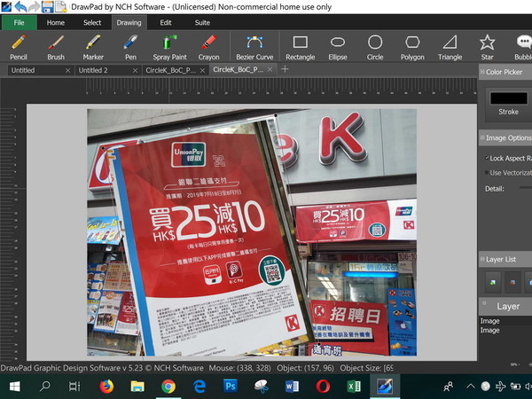Close the Untitled document tab
Image resolution: width=532 pixels, height=399 pixels.
coord(68,70)
